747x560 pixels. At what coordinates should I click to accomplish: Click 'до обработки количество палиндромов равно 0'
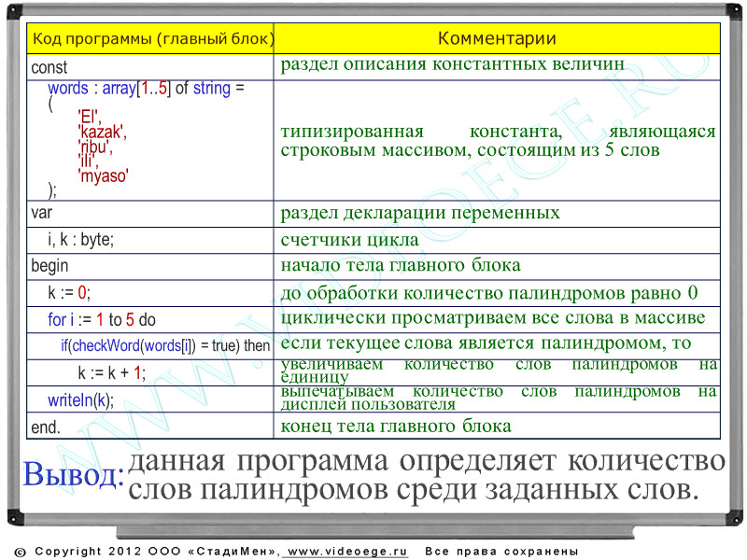[x=489, y=293]
